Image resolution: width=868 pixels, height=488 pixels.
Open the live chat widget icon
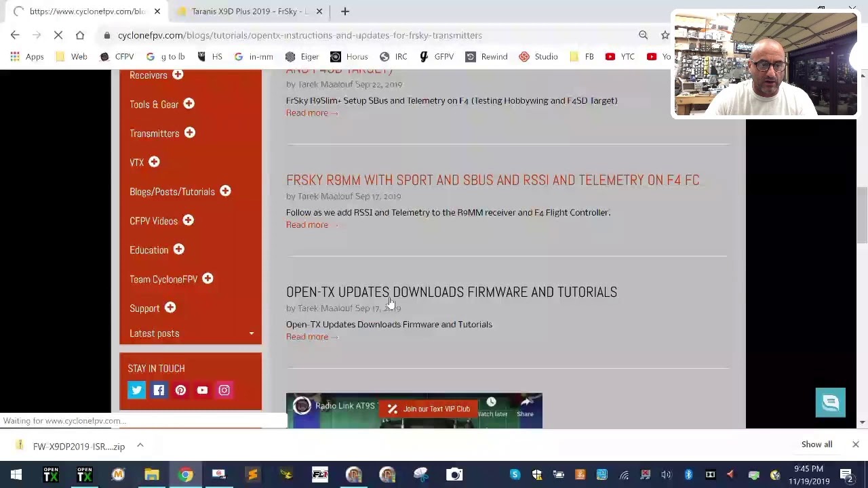[x=831, y=403]
